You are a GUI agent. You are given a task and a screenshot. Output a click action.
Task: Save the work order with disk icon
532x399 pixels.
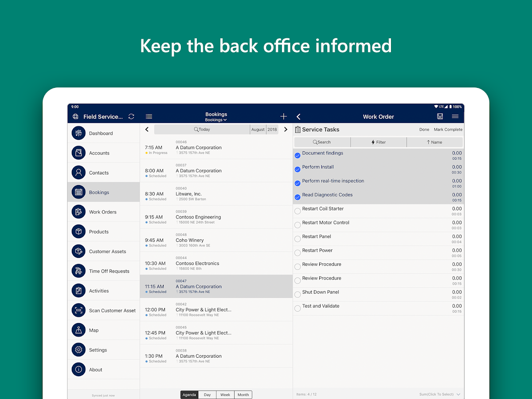[x=440, y=116]
